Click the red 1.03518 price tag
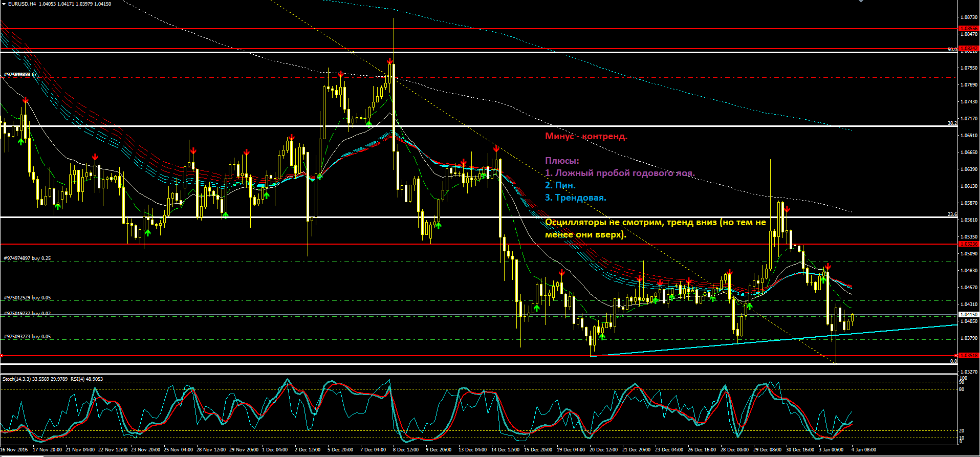 pos(969,355)
